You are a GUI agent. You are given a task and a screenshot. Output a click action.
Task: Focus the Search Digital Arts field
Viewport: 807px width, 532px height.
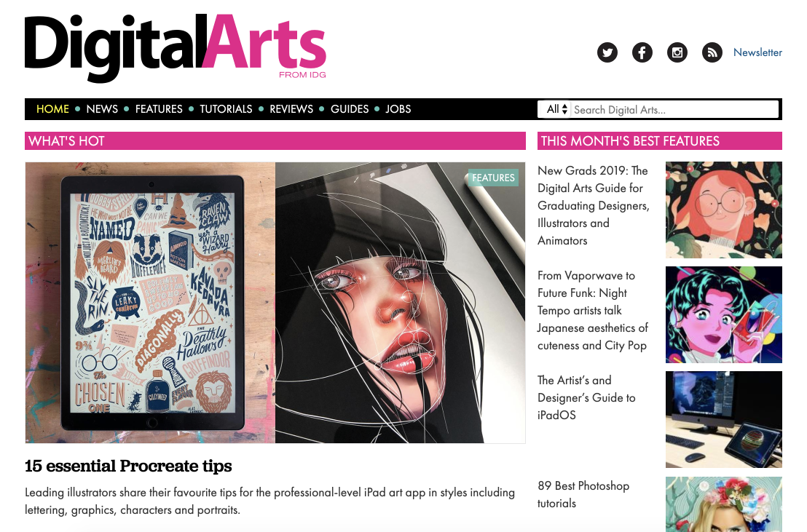point(674,110)
